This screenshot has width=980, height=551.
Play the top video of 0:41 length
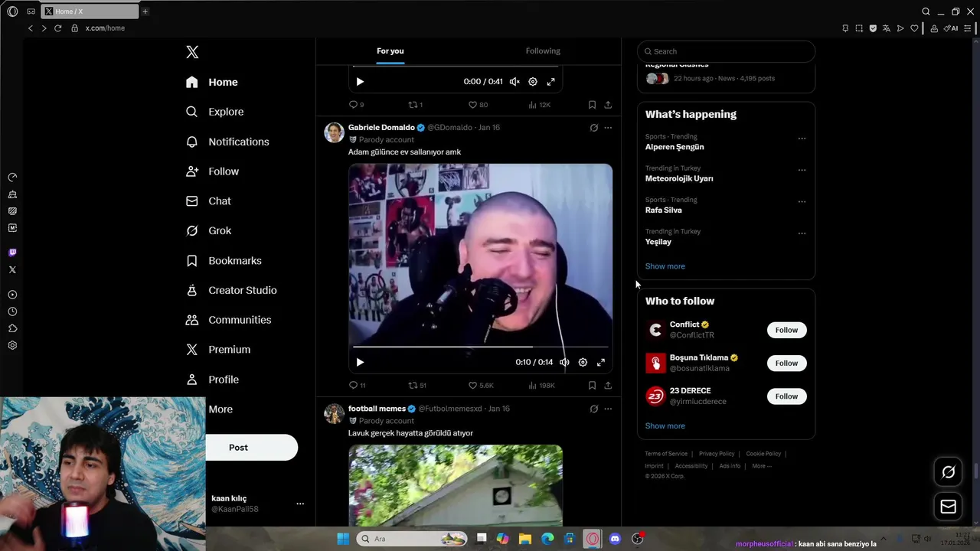[x=360, y=82]
